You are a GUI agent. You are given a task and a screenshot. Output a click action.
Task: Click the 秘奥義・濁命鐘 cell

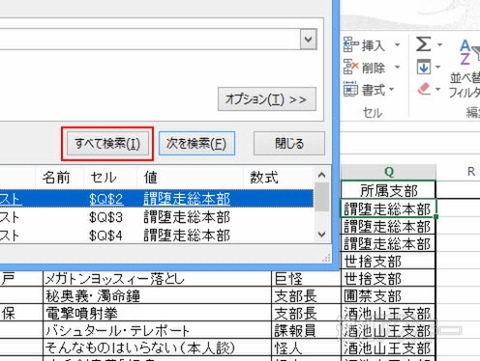point(157,296)
